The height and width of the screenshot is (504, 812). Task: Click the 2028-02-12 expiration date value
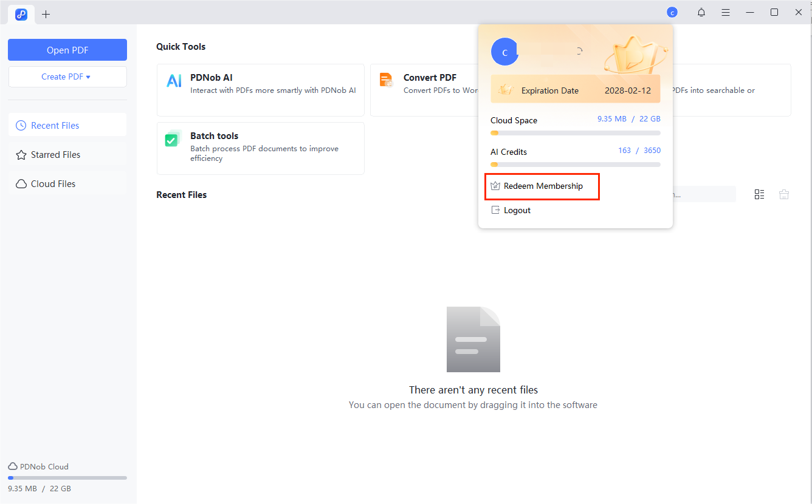tap(628, 90)
